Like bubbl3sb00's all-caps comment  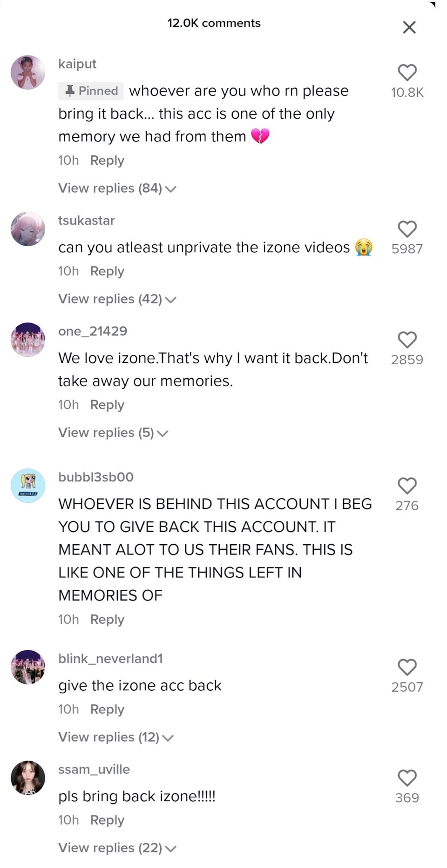click(x=407, y=486)
